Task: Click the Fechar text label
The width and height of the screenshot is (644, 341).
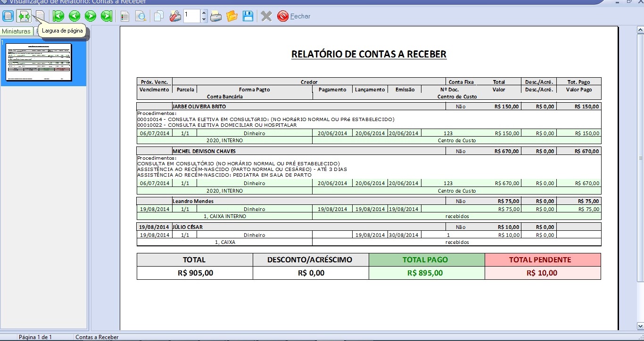Action: pos(300,16)
